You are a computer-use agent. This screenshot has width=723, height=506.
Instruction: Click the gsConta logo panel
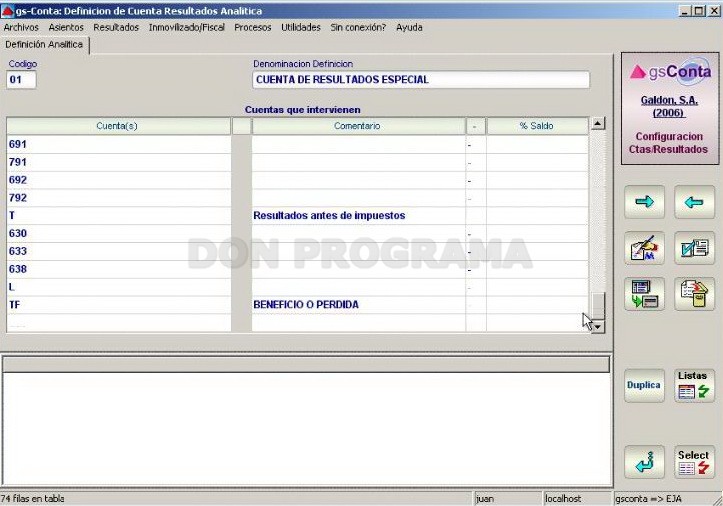tap(670, 108)
